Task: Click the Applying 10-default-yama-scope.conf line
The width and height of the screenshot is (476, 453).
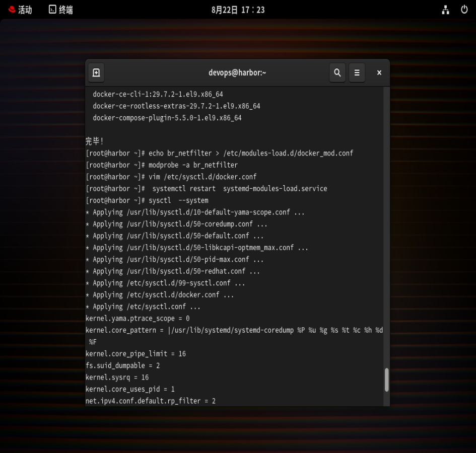Action: (195, 212)
